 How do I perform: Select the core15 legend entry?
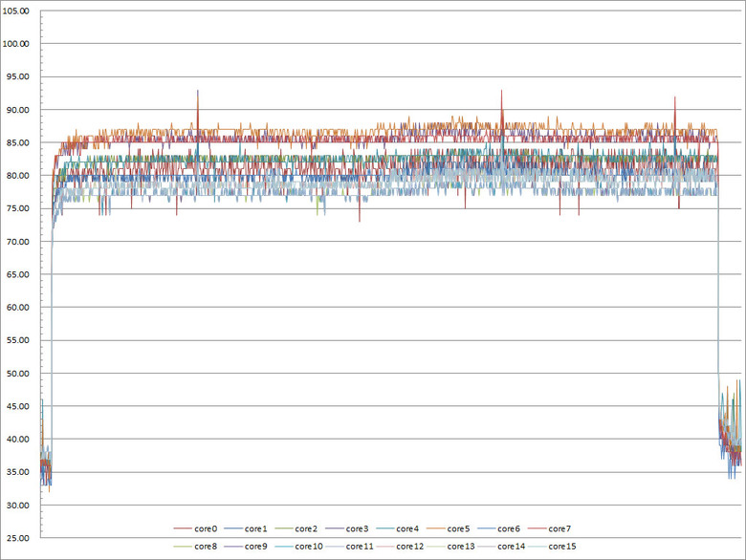[553, 547]
